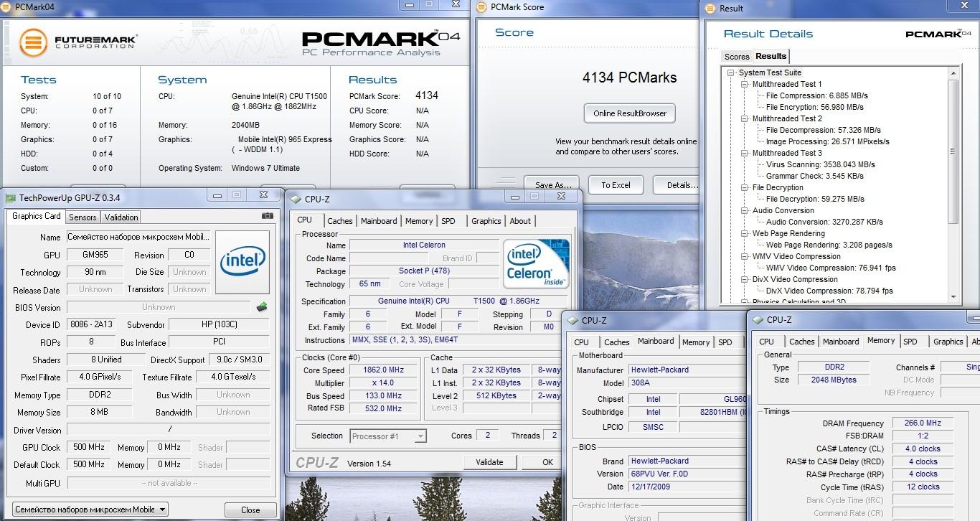The image size is (980, 521).
Task: Open the Memory tab in the CPU window of CPU-Z
Action: 419,221
